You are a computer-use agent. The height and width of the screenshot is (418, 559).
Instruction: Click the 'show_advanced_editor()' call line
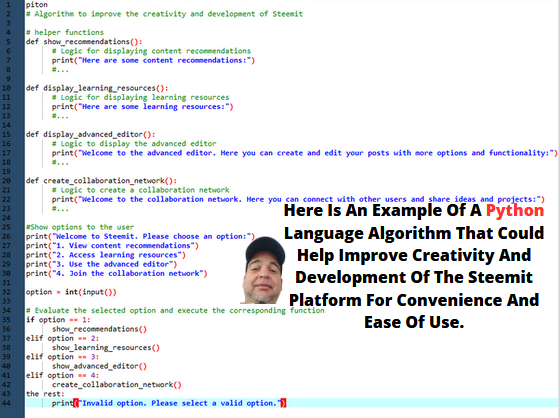click(x=99, y=366)
